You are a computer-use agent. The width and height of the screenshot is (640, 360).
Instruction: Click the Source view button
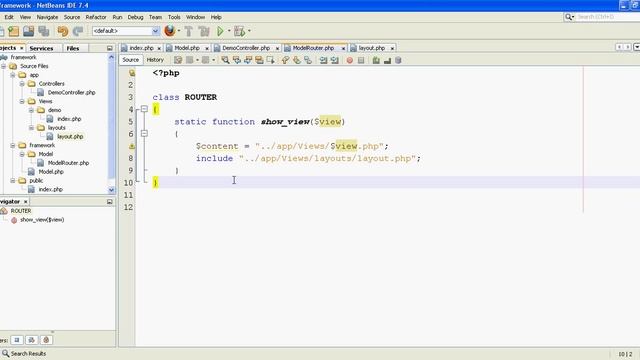click(131, 60)
